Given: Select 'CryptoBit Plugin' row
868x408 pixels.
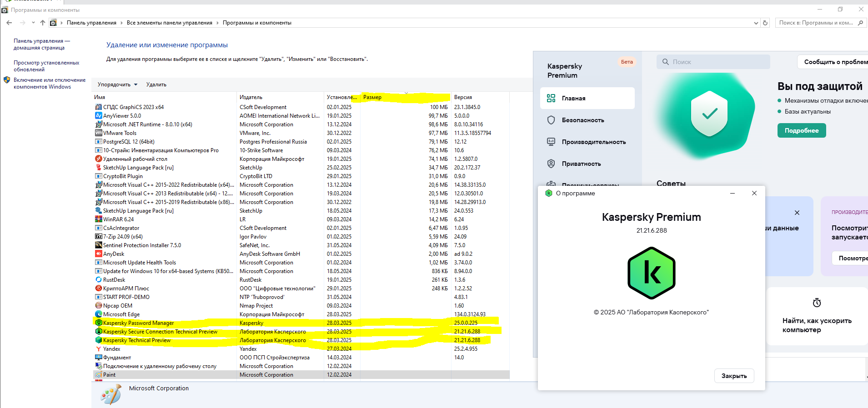Looking at the screenshot, I should [x=301, y=176].
